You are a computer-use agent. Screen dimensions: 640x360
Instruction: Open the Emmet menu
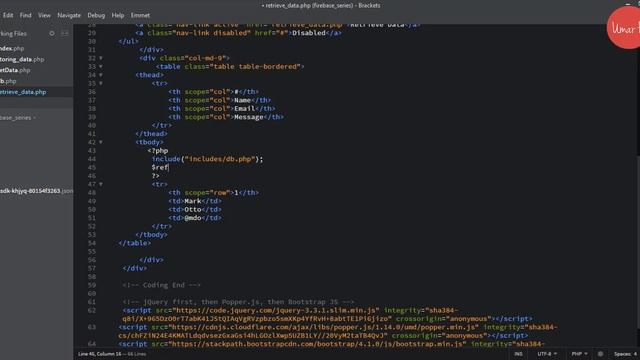(x=140, y=15)
